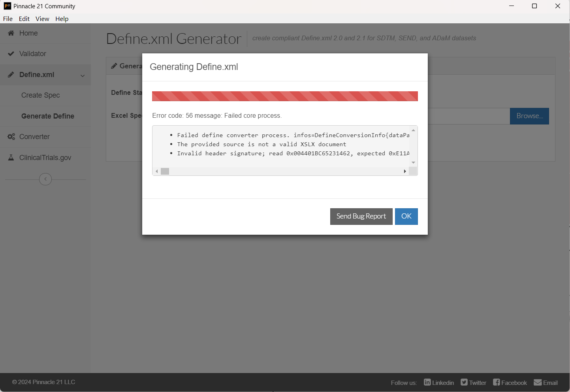This screenshot has height=392, width=570.
Task: Click the Pinnacle 21 app logo icon
Action: coord(8,6)
